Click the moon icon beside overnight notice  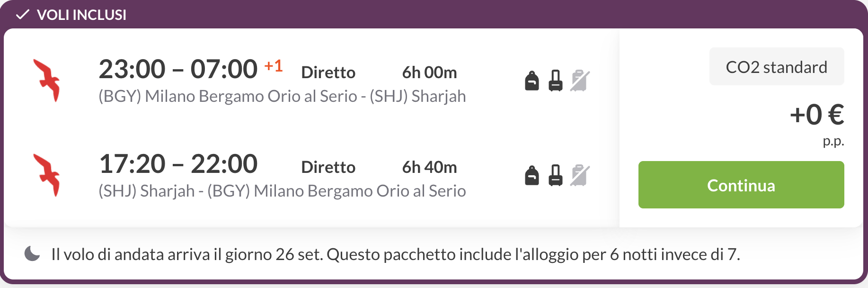[x=32, y=254]
